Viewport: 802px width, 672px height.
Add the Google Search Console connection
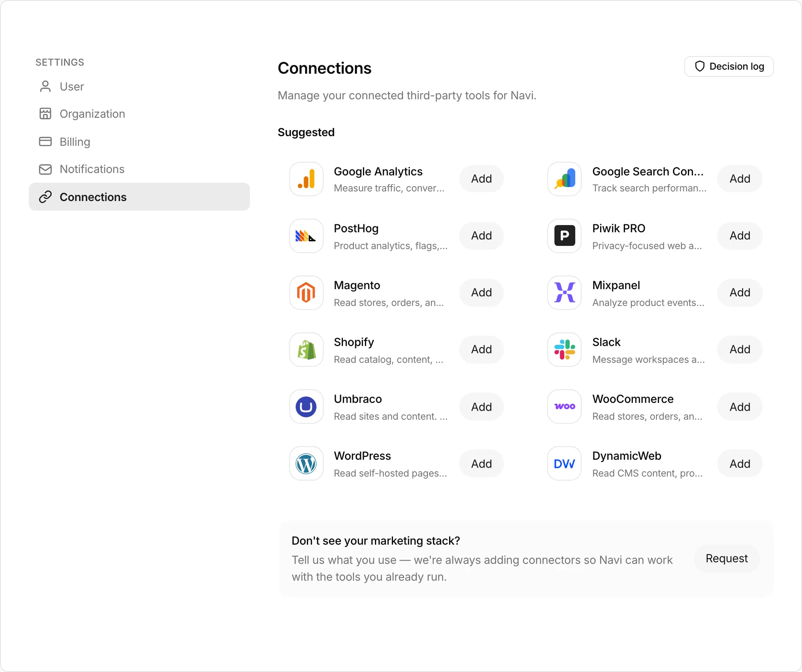(740, 179)
